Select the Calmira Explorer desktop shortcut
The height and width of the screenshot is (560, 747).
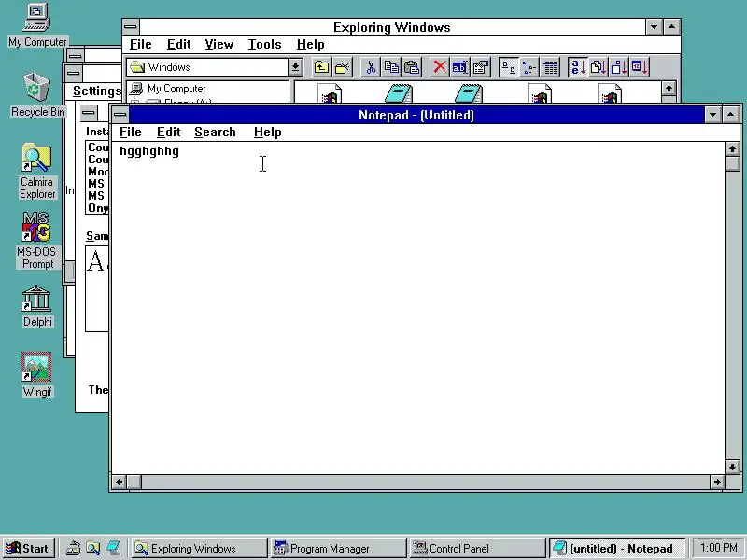37,172
